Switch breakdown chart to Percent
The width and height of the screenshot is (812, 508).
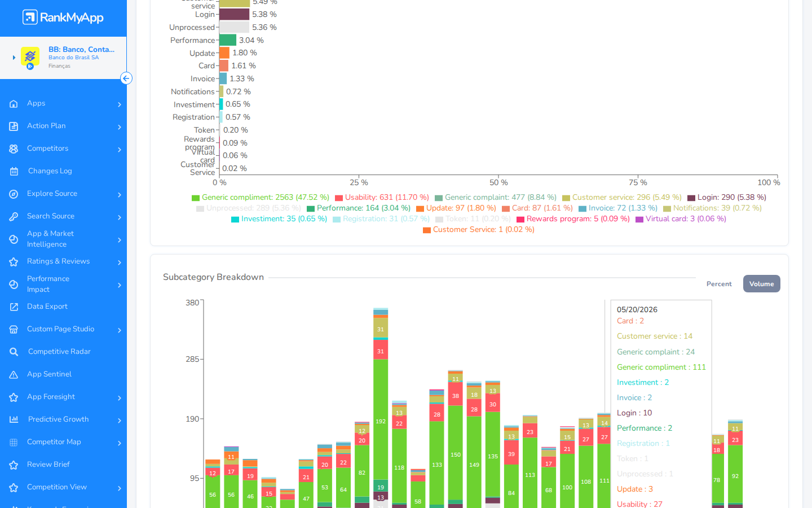(719, 284)
